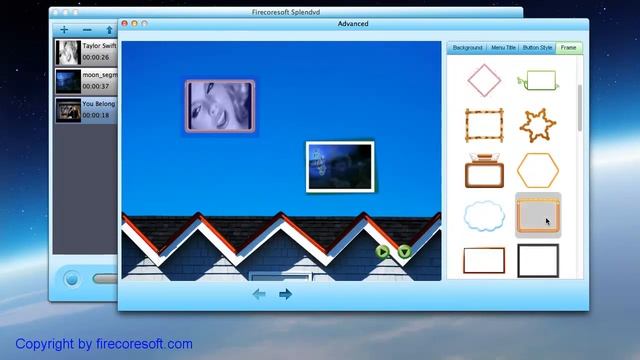The image size is (640, 360).
Task: Pick the white cloud frame
Action: point(484,216)
